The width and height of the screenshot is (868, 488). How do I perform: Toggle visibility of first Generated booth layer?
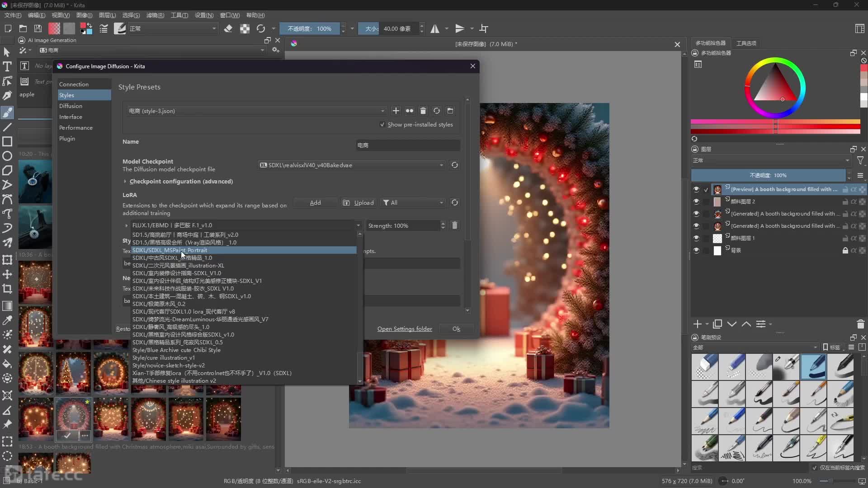click(696, 214)
